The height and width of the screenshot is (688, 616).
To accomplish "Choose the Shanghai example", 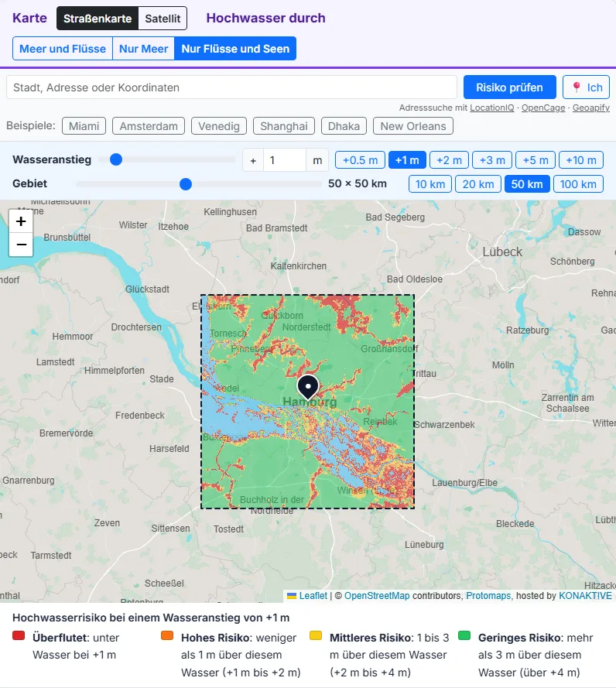I will pyautogui.click(x=284, y=126).
